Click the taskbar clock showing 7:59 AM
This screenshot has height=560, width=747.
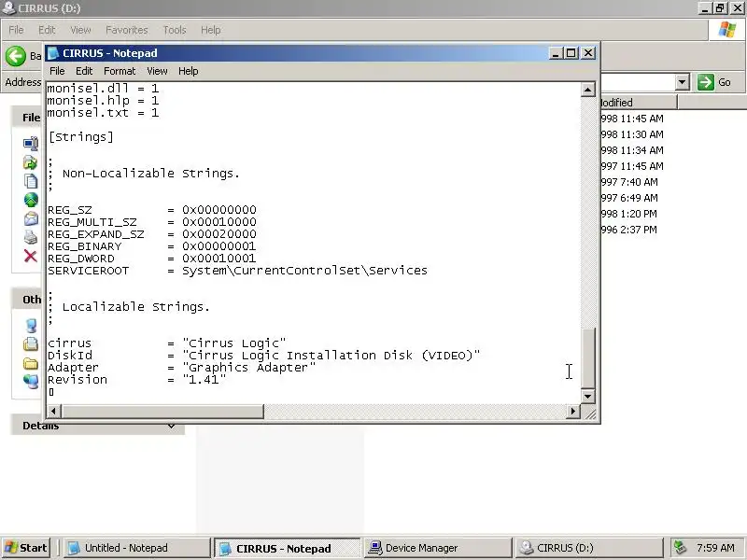[x=715, y=548]
